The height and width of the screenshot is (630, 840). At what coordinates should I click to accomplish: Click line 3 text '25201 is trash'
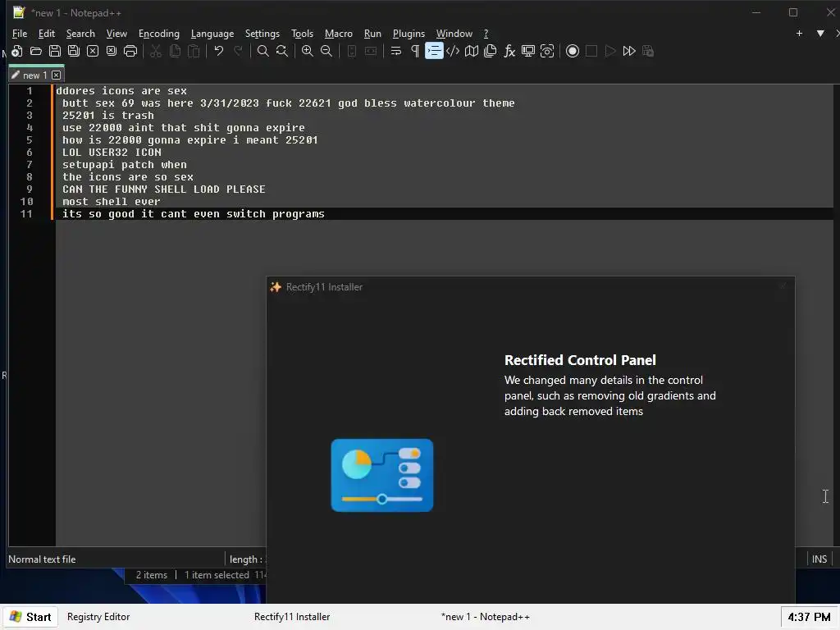pyautogui.click(x=108, y=116)
